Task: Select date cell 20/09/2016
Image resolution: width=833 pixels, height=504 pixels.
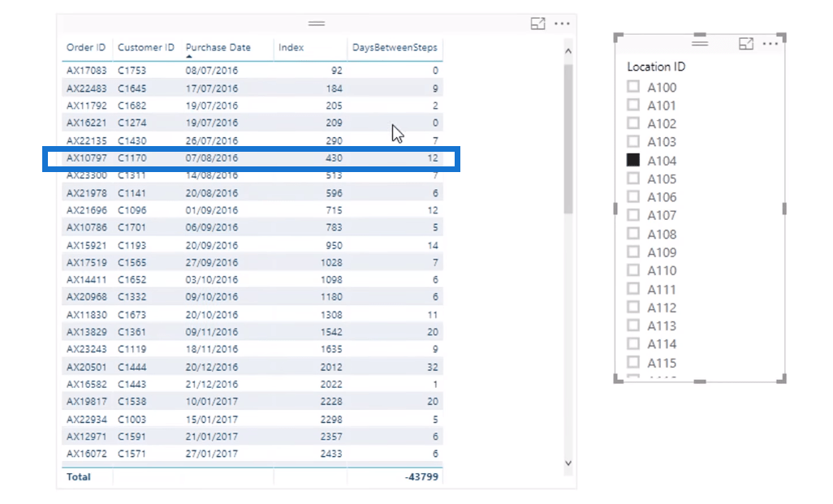Action: click(211, 245)
